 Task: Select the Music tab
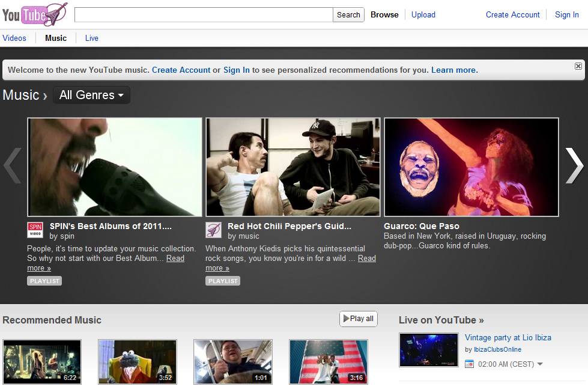(56, 38)
